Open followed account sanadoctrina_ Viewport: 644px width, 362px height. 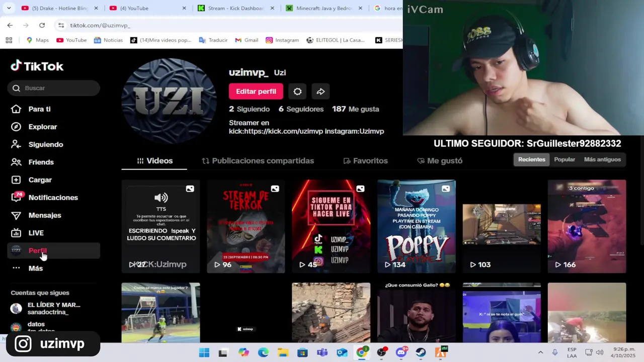(53, 309)
